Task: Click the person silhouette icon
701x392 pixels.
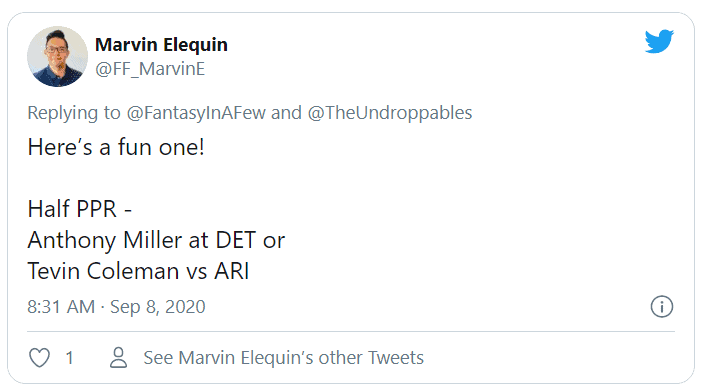Action: [x=118, y=358]
